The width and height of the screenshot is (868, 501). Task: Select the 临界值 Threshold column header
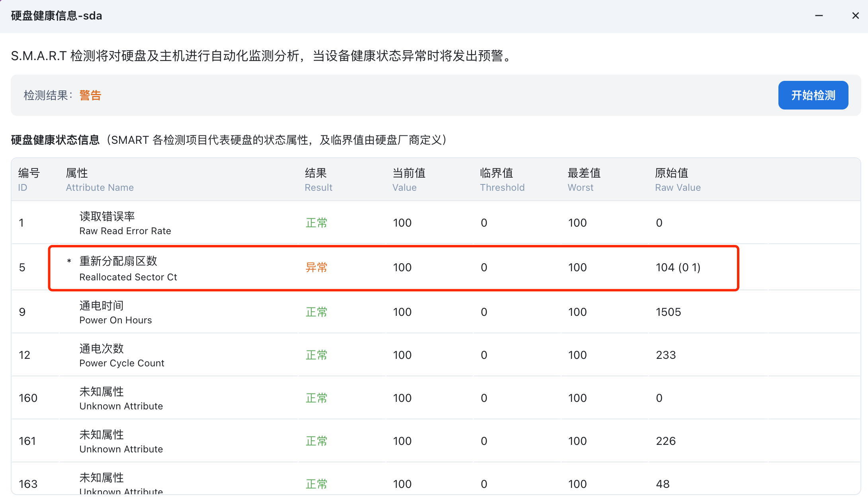pos(502,180)
